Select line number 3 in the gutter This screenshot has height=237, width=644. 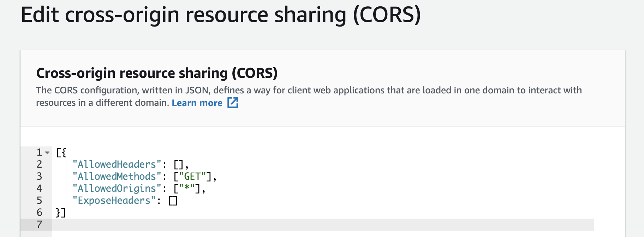click(39, 177)
